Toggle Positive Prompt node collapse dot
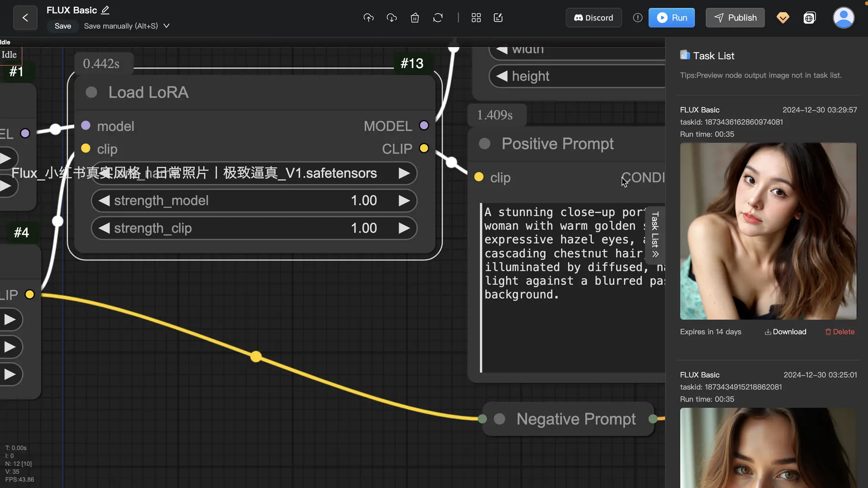 tap(485, 144)
